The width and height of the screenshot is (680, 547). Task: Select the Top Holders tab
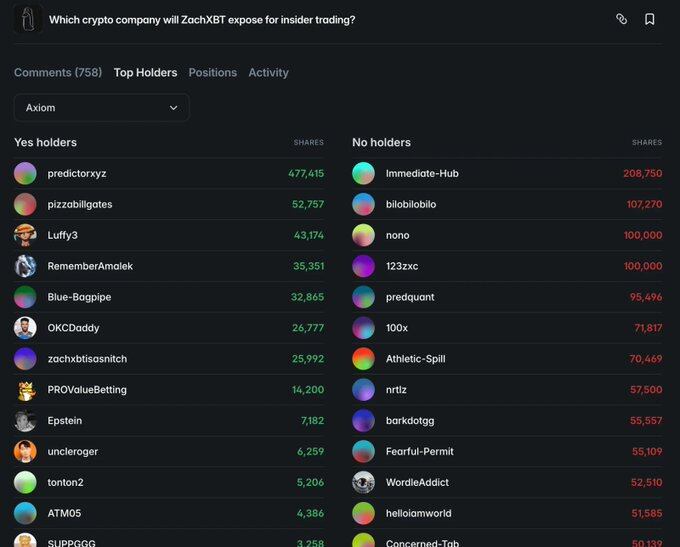pyautogui.click(x=145, y=73)
